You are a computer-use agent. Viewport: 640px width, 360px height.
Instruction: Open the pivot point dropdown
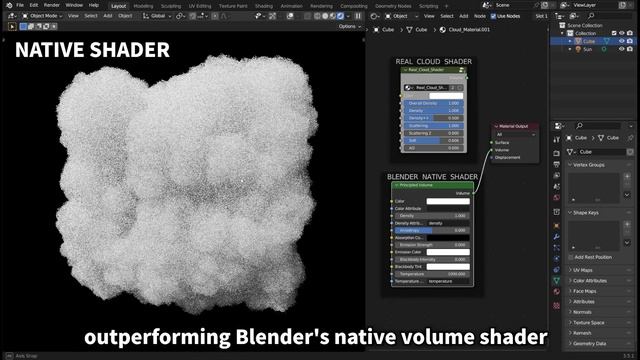[180, 16]
